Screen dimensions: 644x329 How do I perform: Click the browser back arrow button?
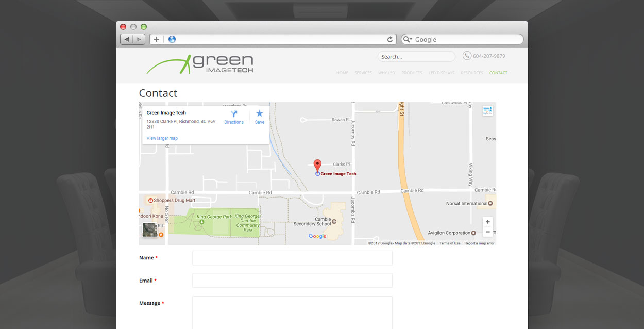pos(126,39)
